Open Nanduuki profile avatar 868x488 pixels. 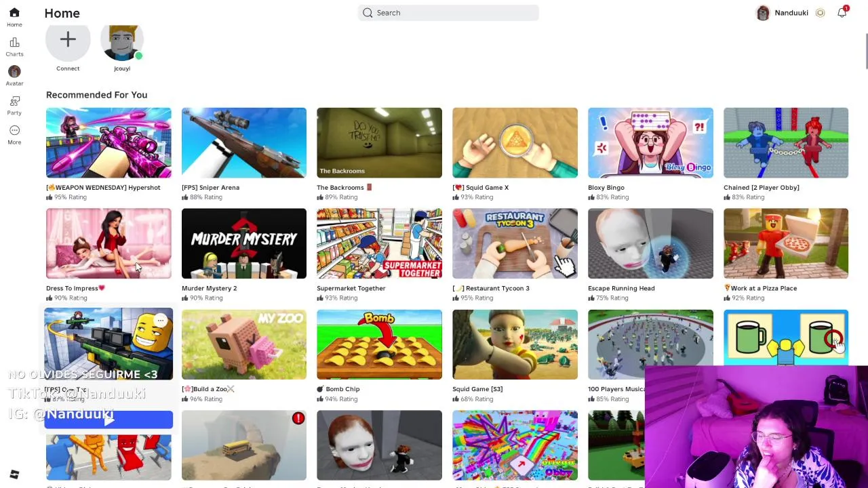pyautogui.click(x=763, y=13)
